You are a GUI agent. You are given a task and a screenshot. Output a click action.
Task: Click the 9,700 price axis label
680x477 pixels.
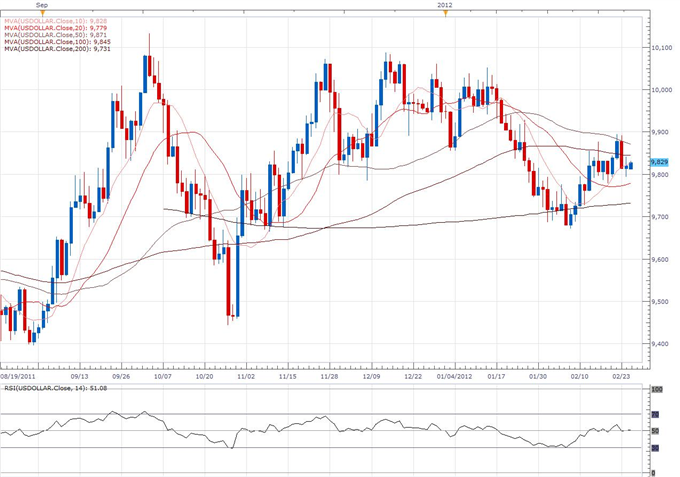click(x=659, y=216)
